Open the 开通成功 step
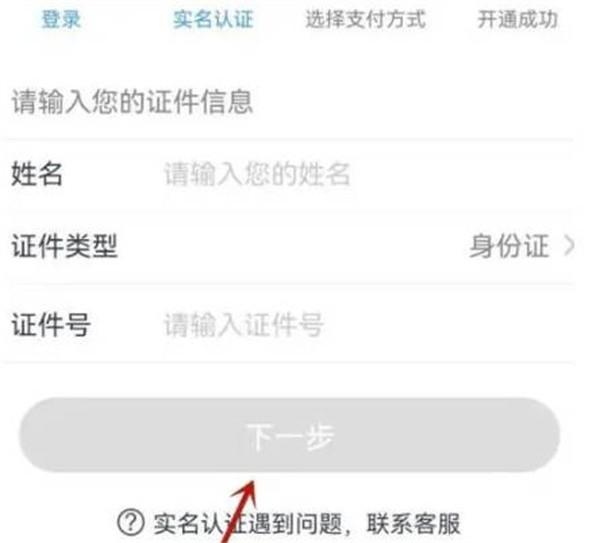 (517, 19)
